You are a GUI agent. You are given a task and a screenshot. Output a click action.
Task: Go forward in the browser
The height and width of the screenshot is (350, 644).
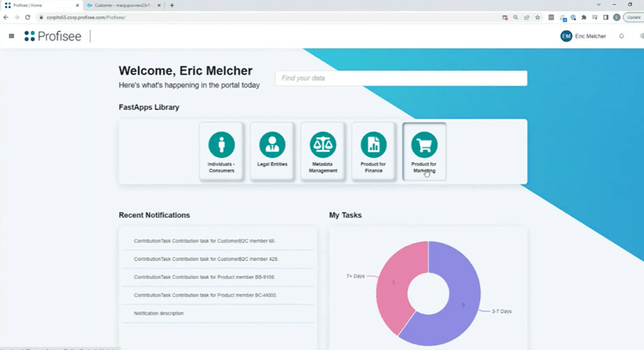coord(16,17)
